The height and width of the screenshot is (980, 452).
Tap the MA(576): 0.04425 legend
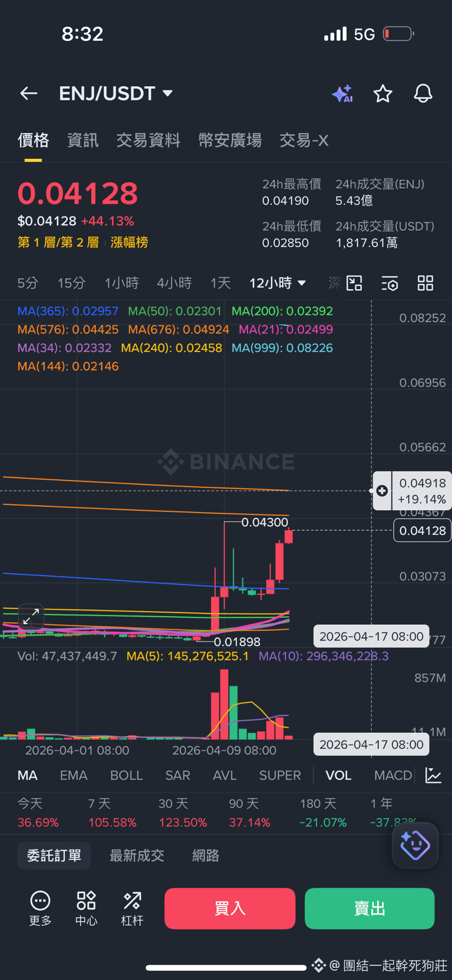coord(68,330)
